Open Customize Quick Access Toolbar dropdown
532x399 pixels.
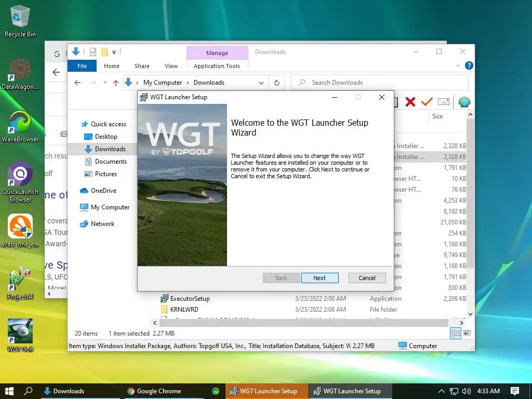tap(114, 52)
